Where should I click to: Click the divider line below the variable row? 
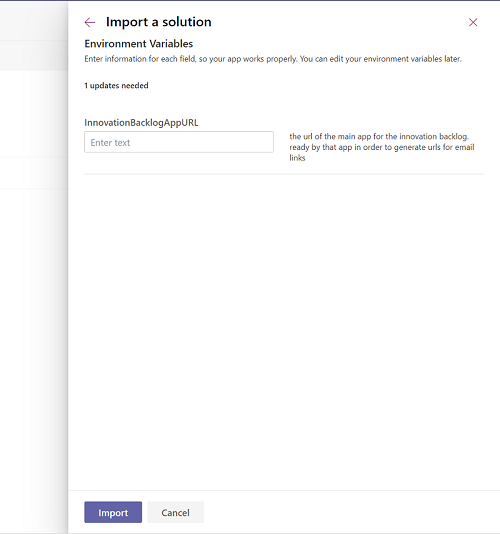point(284,174)
